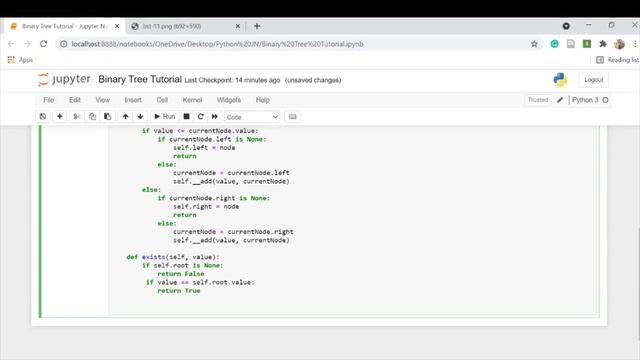Close the bst-11.png tab
This screenshot has width=640, height=360.
(238, 26)
